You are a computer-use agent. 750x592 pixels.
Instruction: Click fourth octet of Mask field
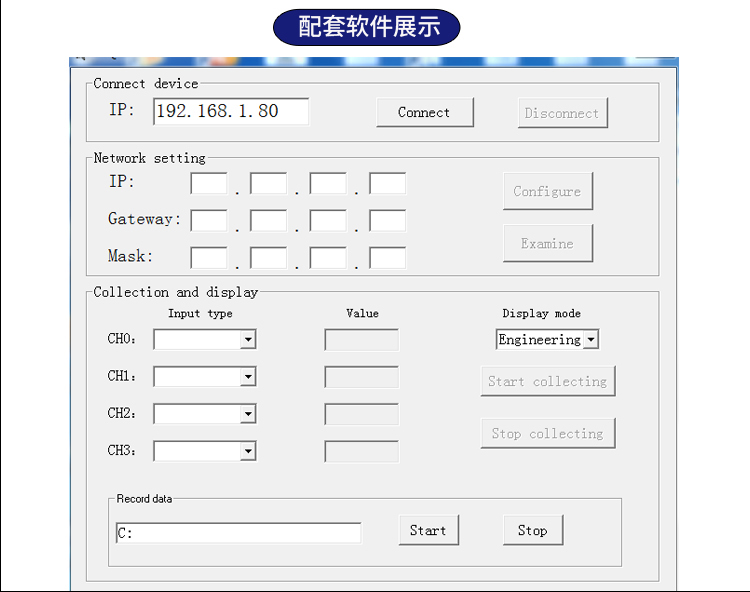click(387, 258)
